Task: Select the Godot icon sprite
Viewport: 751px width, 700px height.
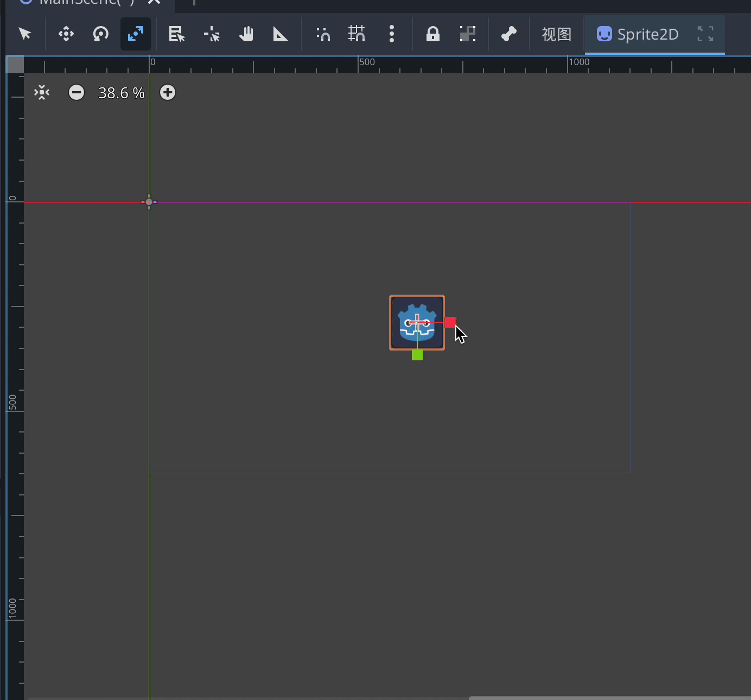Action: pyautogui.click(x=417, y=323)
